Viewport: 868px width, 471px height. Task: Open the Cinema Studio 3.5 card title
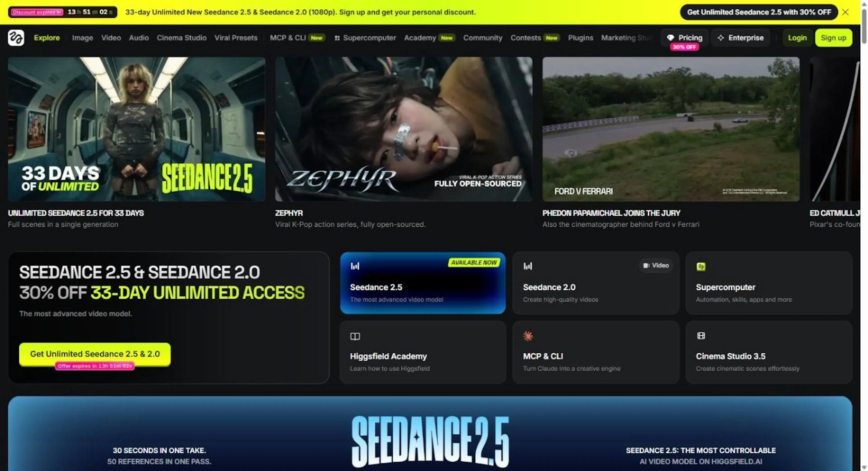[731, 356]
